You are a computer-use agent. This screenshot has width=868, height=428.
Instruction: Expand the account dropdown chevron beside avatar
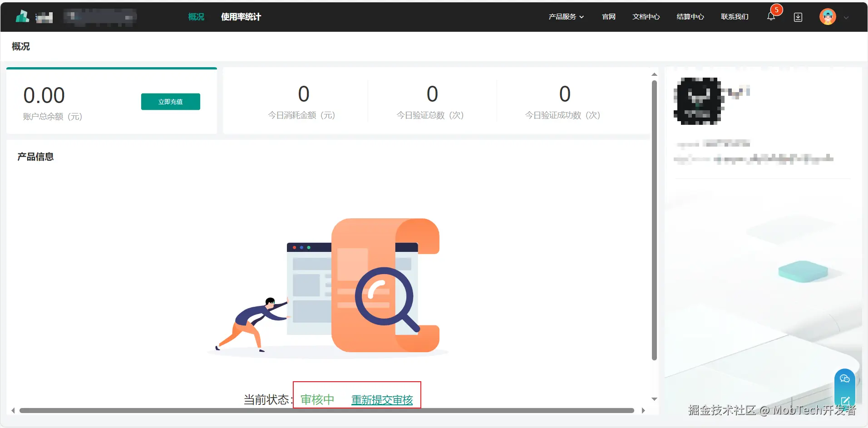point(846,18)
